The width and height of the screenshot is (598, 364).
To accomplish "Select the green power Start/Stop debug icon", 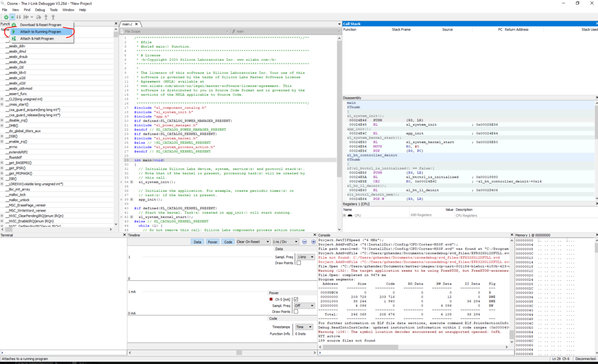I will [x=6, y=17].
